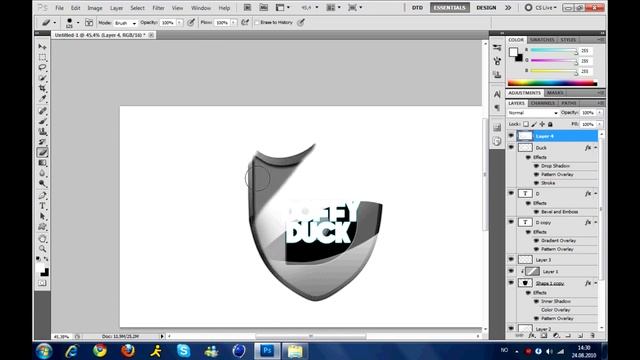Select the Horizontal Type tool
Viewport: 640px width, 360px height.
(42, 206)
